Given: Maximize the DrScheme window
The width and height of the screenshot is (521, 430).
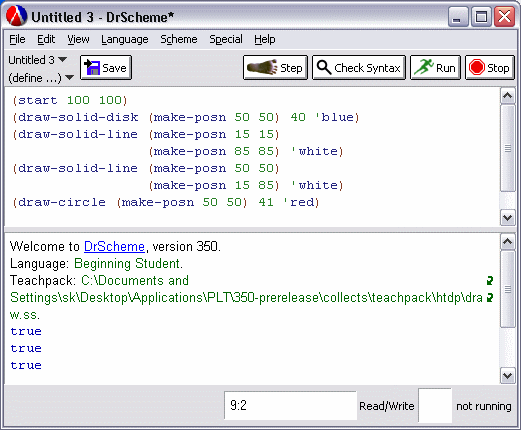Looking at the screenshot, I should point(481,17).
